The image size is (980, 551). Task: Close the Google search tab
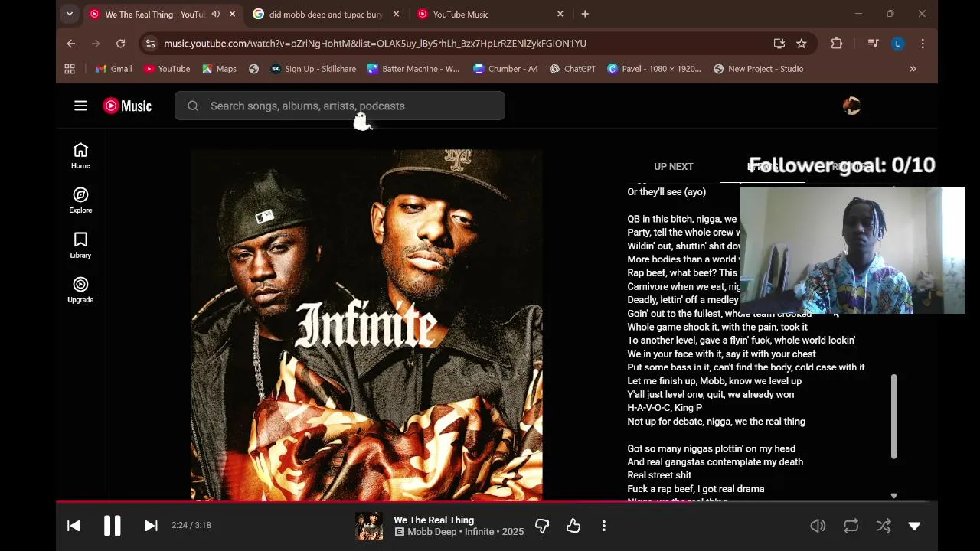(396, 14)
